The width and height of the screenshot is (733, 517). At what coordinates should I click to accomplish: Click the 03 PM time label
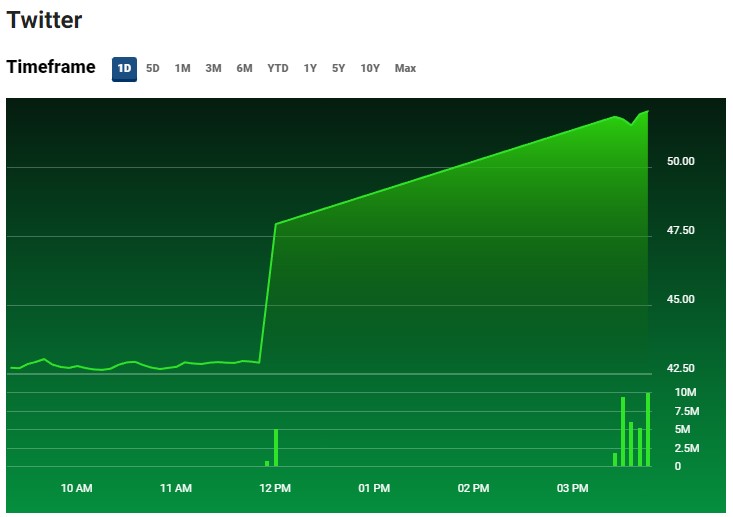(x=572, y=488)
